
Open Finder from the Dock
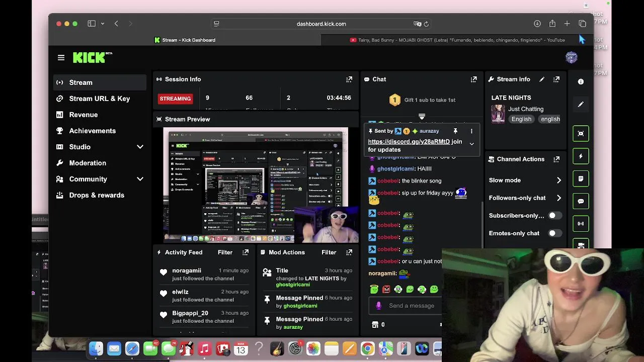(x=96, y=348)
